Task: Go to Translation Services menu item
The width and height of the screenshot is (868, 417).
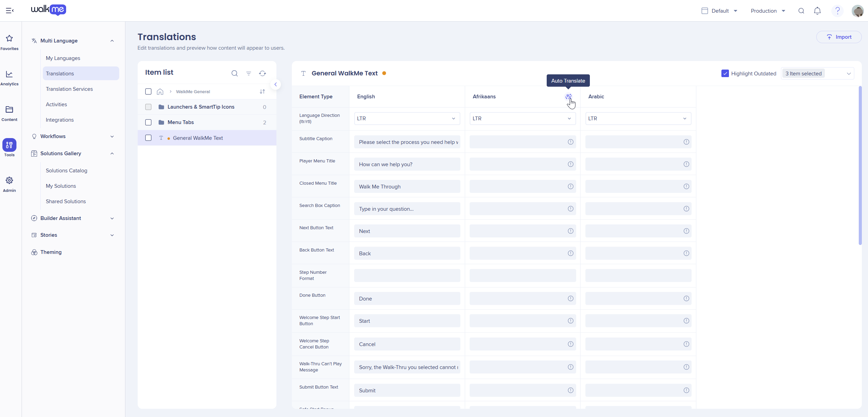Action: (x=69, y=89)
